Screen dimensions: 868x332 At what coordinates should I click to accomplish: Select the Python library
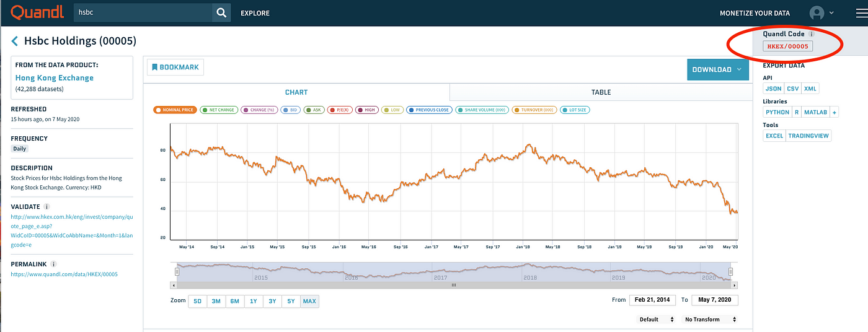777,112
